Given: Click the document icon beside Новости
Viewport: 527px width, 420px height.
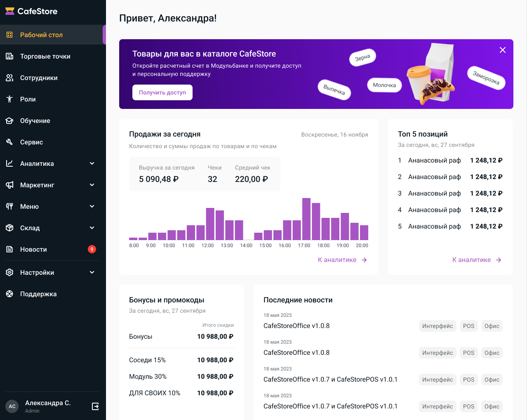Looking at the screenshot, I should click(9, 249).
